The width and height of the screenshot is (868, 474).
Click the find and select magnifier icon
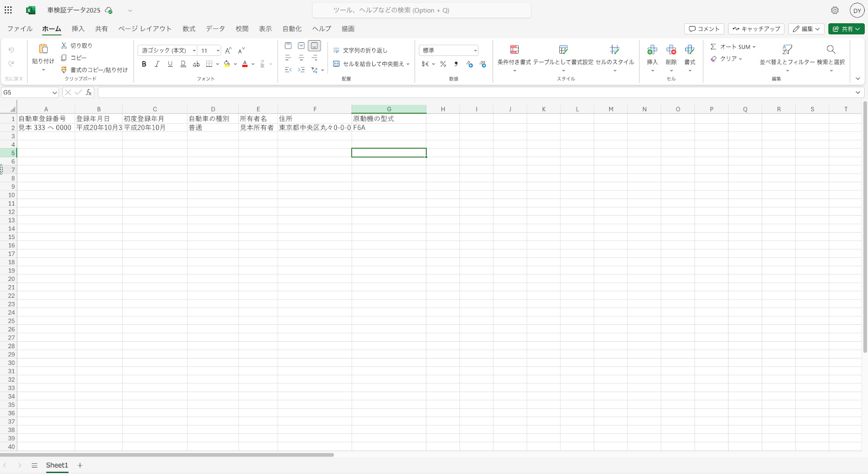pos(831,50)
